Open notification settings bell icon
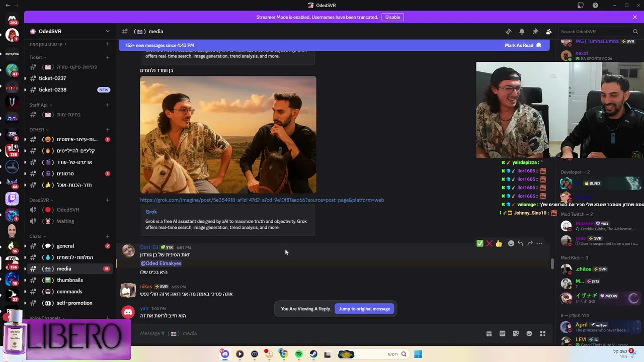644x362 pixels. (x=522, y=31)
